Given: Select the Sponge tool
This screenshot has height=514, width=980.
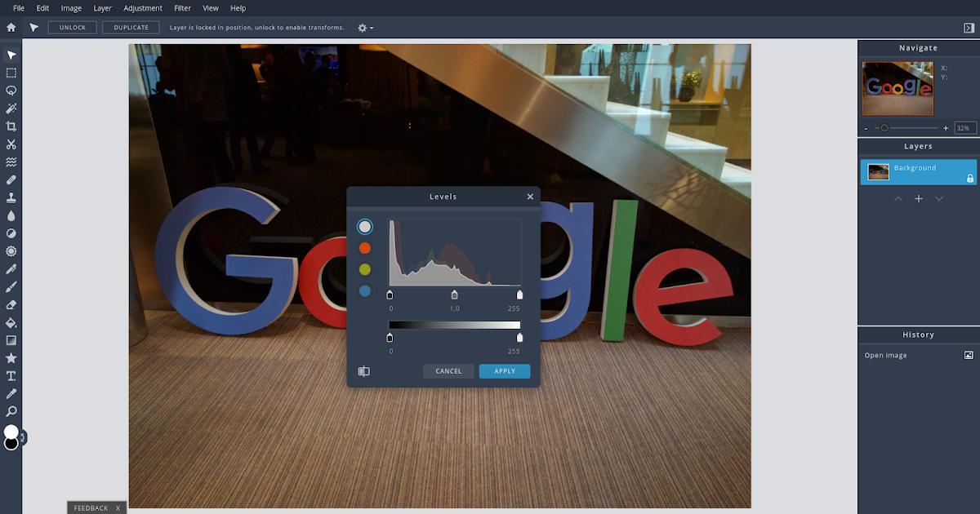Looking at the screenshot, I should 11,251.
